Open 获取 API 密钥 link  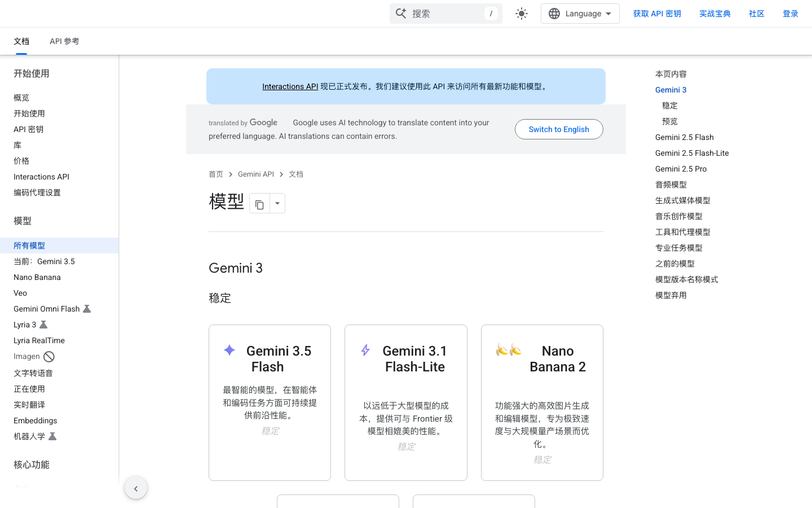click(657, 14)
